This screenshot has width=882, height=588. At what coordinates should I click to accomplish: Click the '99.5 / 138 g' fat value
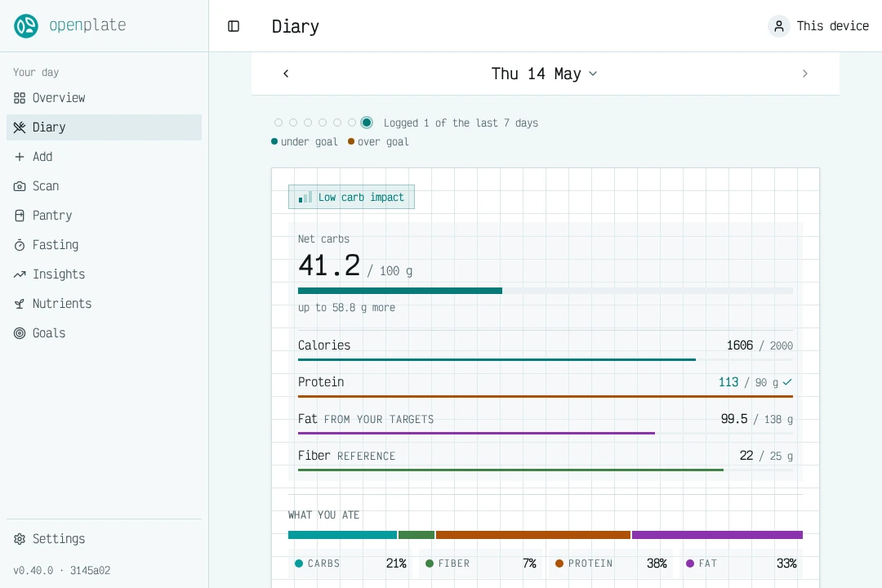coord(756,419)
